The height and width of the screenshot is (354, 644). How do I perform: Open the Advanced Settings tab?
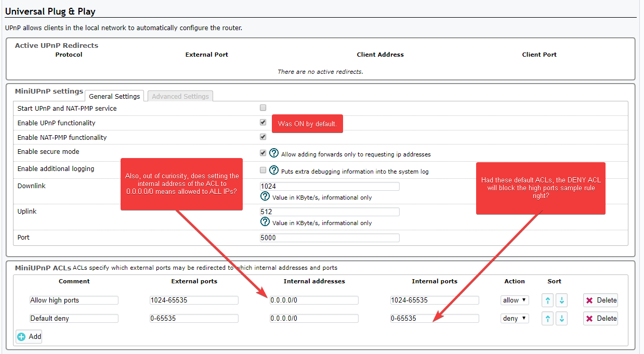(180, 96)
